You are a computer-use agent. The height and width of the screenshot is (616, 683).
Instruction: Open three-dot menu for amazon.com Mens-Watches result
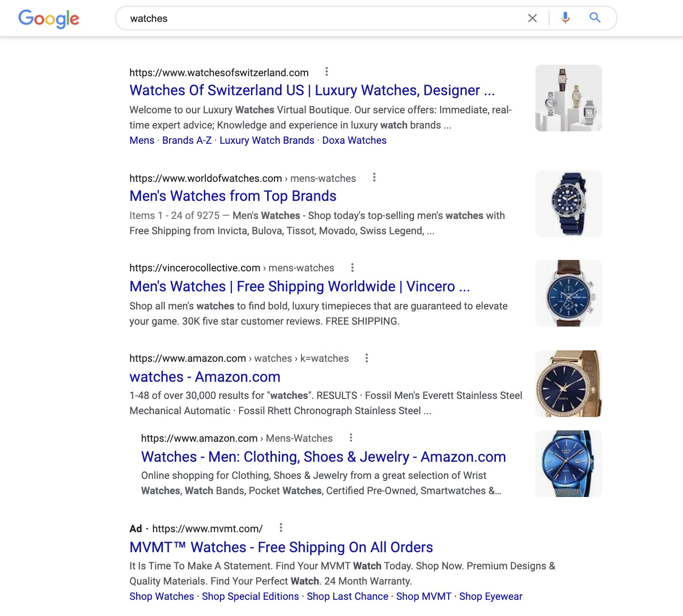(x=351, y=438)
